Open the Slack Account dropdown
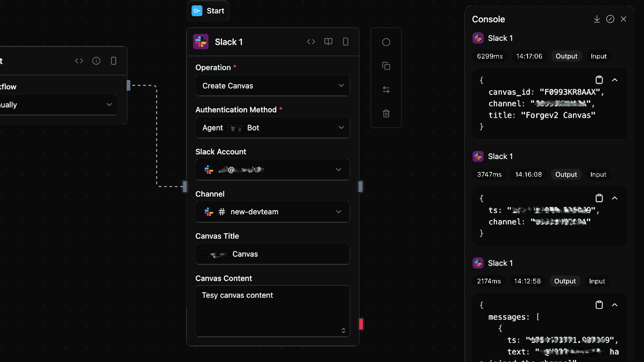 (272, 169)
